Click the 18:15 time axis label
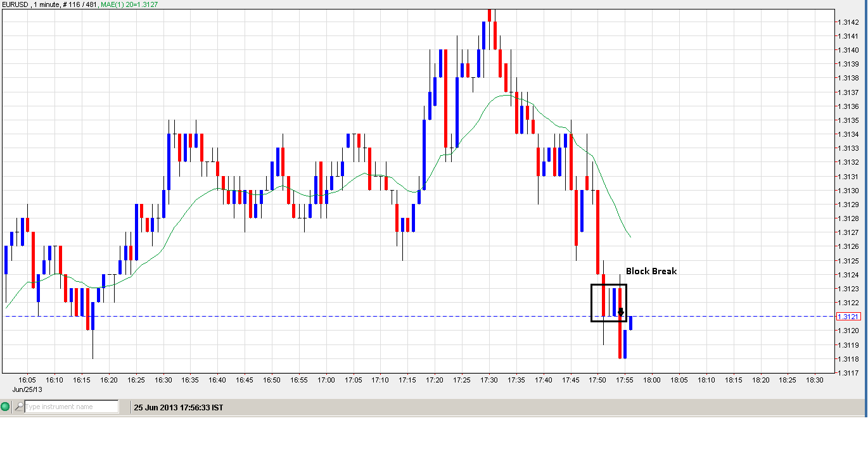Image resolution: width=868 pixels, height=461 pixels. pyautogui.click(x=734, y=380)
